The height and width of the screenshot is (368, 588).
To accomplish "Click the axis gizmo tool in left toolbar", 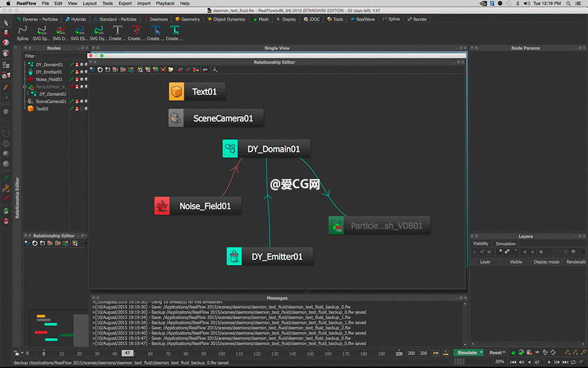I will coord(6,97).
